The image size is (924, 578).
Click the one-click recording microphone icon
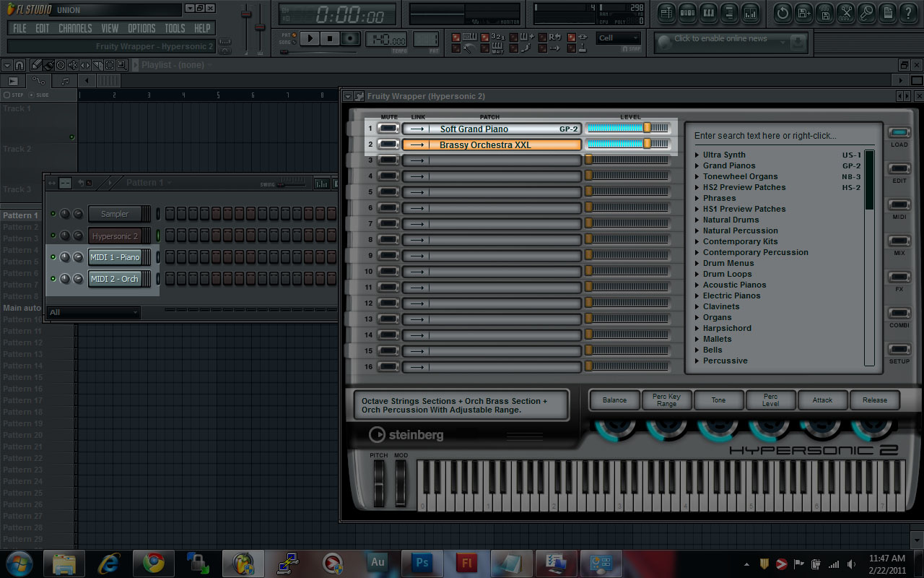[x=866, y=12]
